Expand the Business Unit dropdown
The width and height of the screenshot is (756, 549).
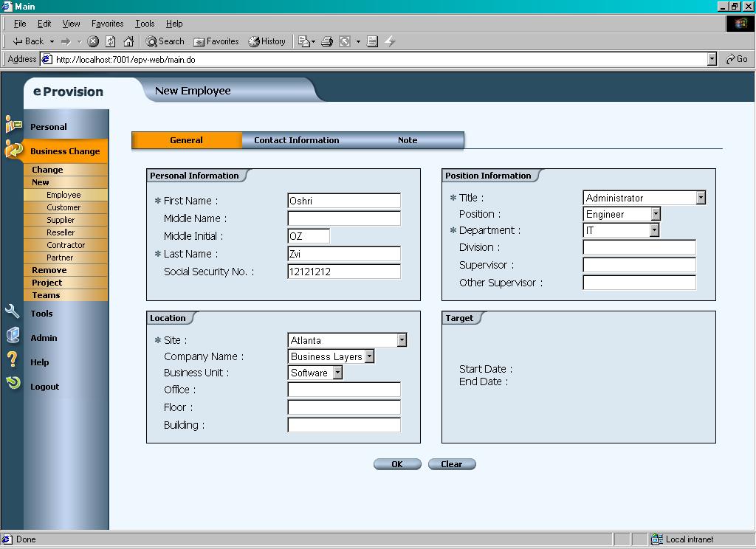coord(337,373)
